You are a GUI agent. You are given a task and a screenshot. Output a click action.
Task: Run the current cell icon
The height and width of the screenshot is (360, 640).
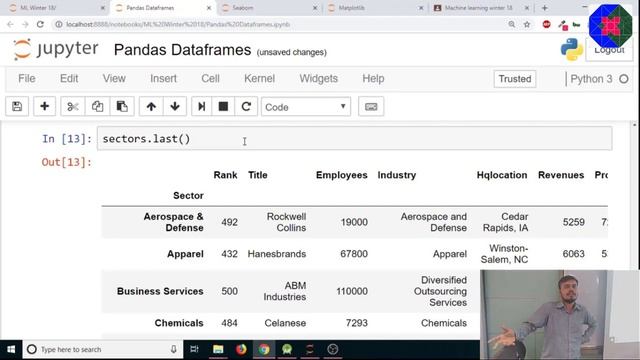[202, 107]
